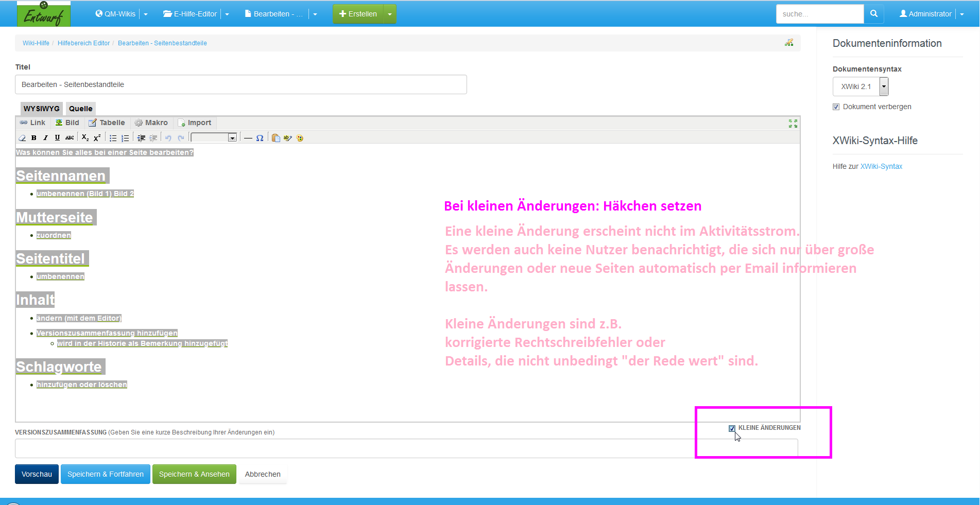Click the paste clipboard icon
This screenshot has width=980, height=505.
(276, 138)
